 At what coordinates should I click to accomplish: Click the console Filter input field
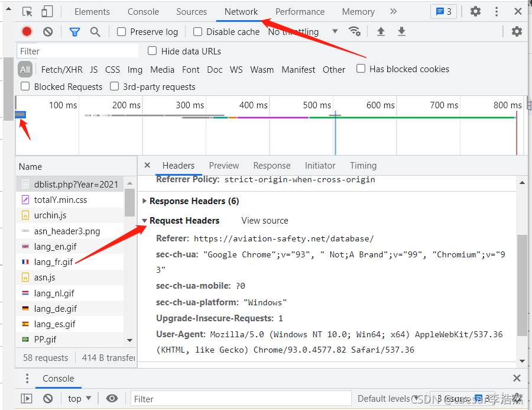(x=241, y=398)
